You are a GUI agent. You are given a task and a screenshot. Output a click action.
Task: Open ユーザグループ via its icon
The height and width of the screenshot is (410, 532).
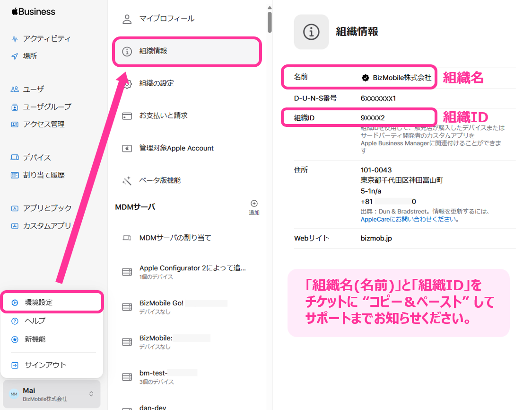15,107
